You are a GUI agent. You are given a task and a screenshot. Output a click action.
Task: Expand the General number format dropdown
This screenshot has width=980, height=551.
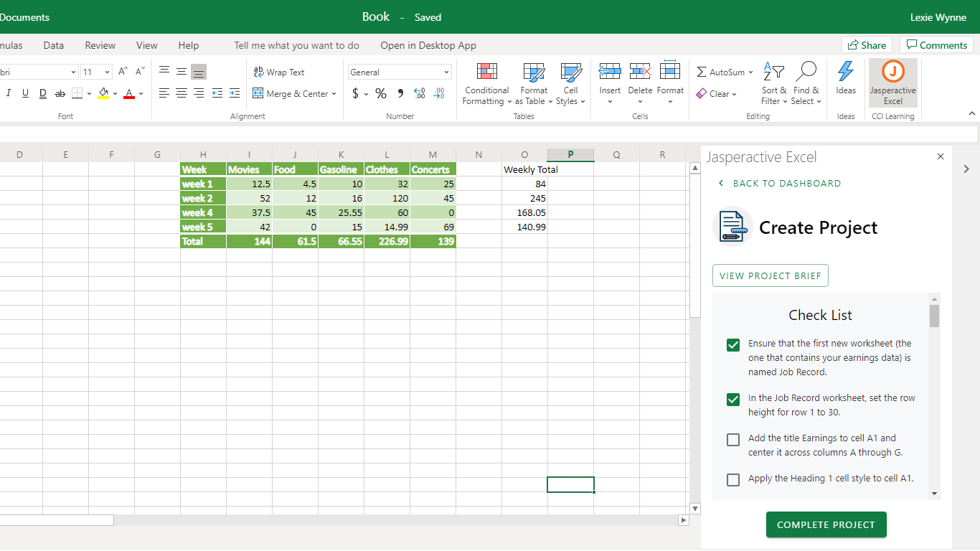click(446, 72)
